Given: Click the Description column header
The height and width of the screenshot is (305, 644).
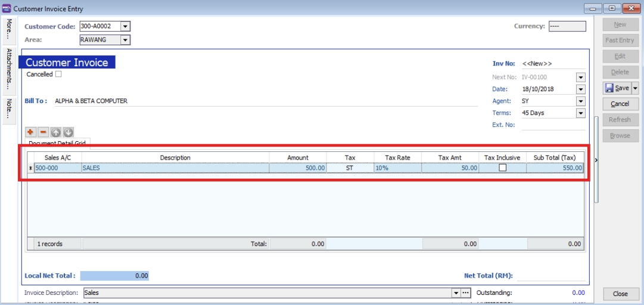Looking at the screenshot, I should click(175, 158).
